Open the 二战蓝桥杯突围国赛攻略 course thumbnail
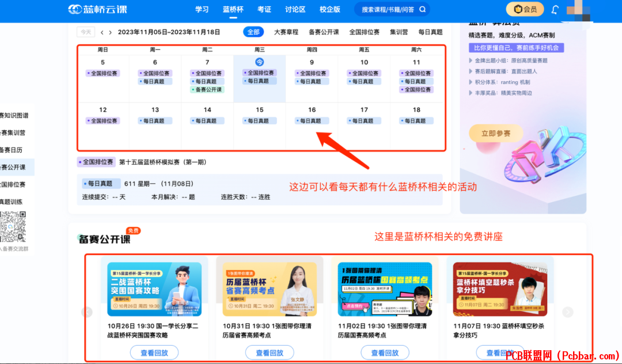 (x=154, y=289)
